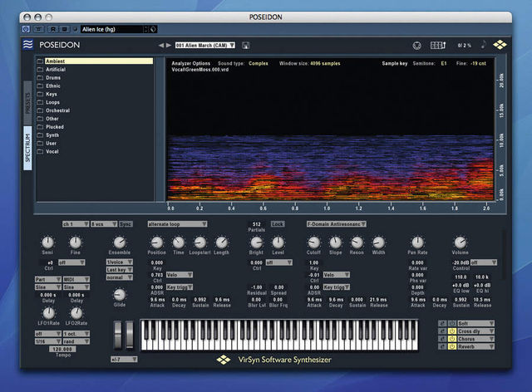532x392 pixels.
Task: Expand the alternate loop mode dropdown
Action: pos(177,224)
